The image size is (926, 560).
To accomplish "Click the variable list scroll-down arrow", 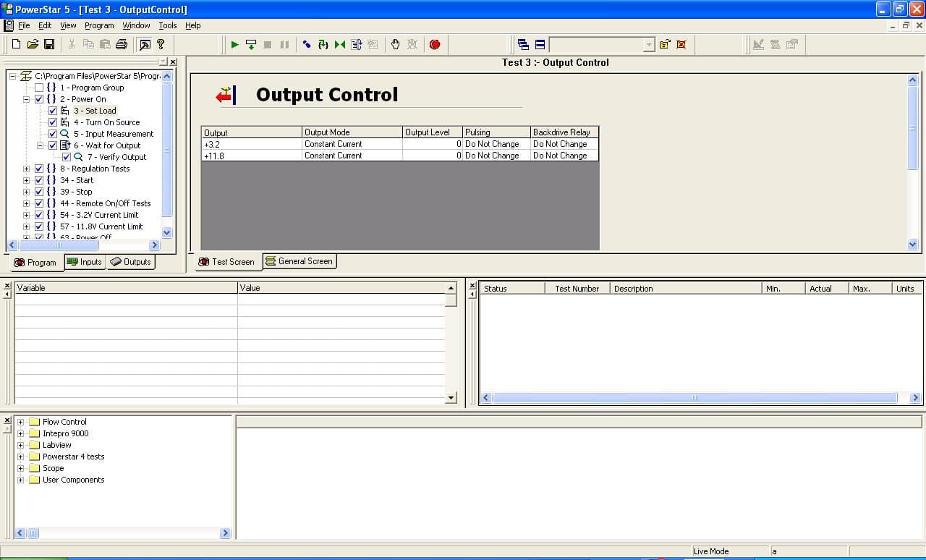I will tap(451, 397).
